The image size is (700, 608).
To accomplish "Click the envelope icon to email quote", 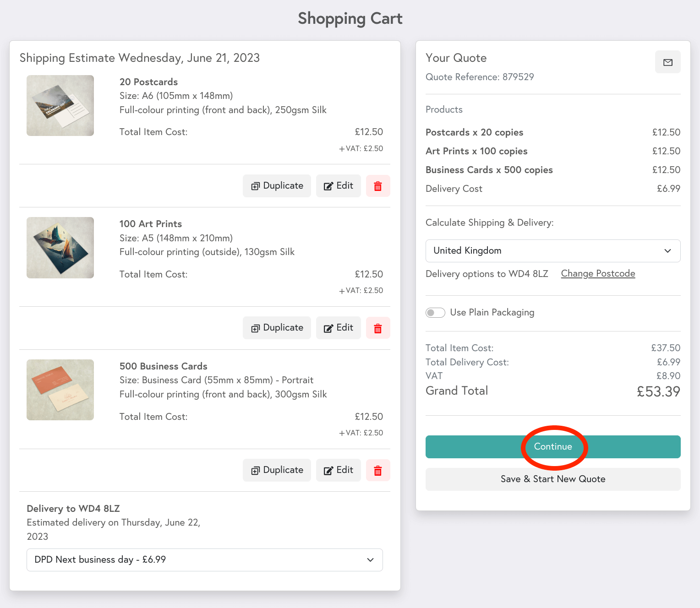I will pos(667,62).
